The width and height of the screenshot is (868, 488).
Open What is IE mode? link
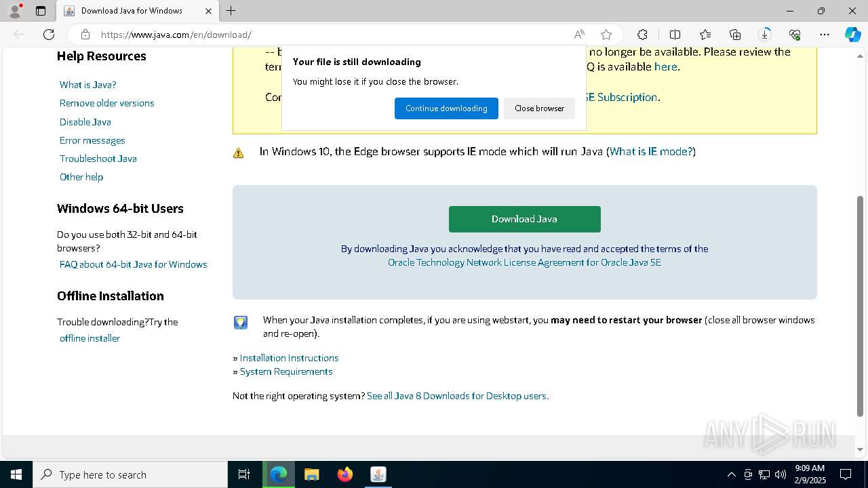[x=651, y=151]
